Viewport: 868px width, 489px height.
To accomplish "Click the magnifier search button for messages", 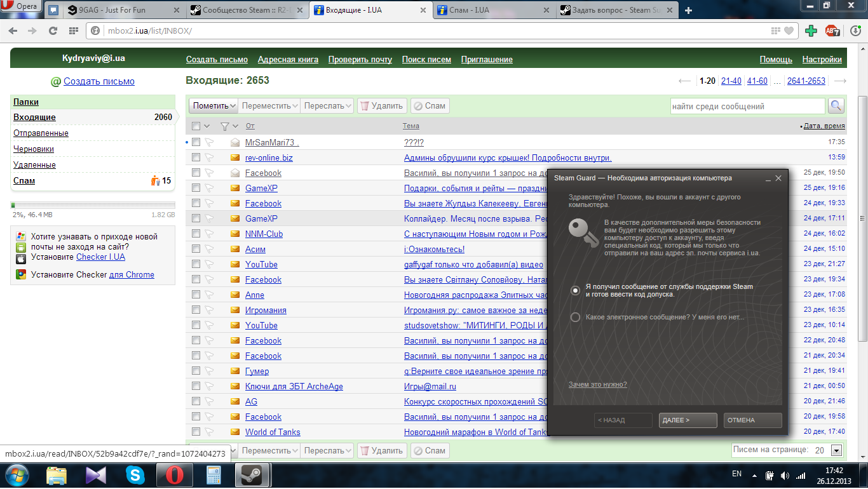I will click(x=836, y=106).
